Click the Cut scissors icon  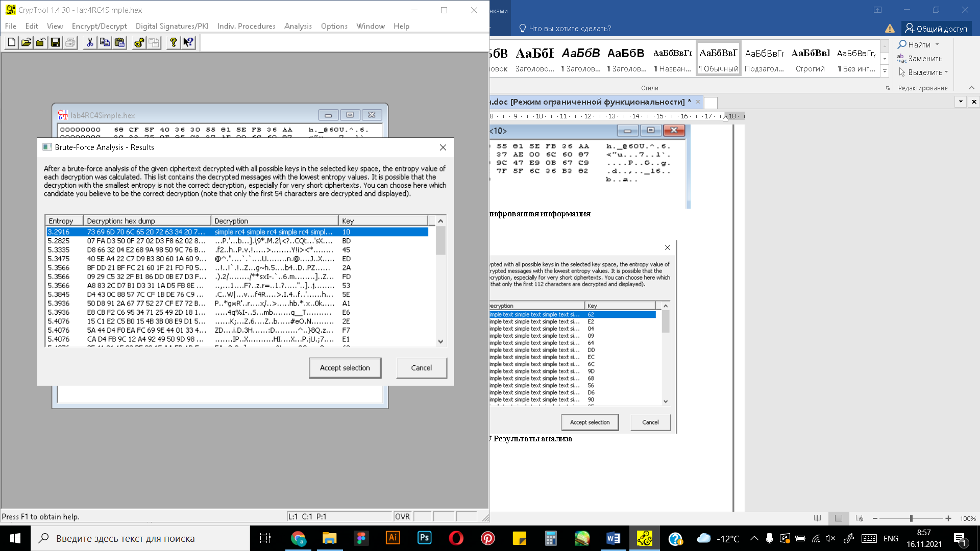(x=90, y=43)
